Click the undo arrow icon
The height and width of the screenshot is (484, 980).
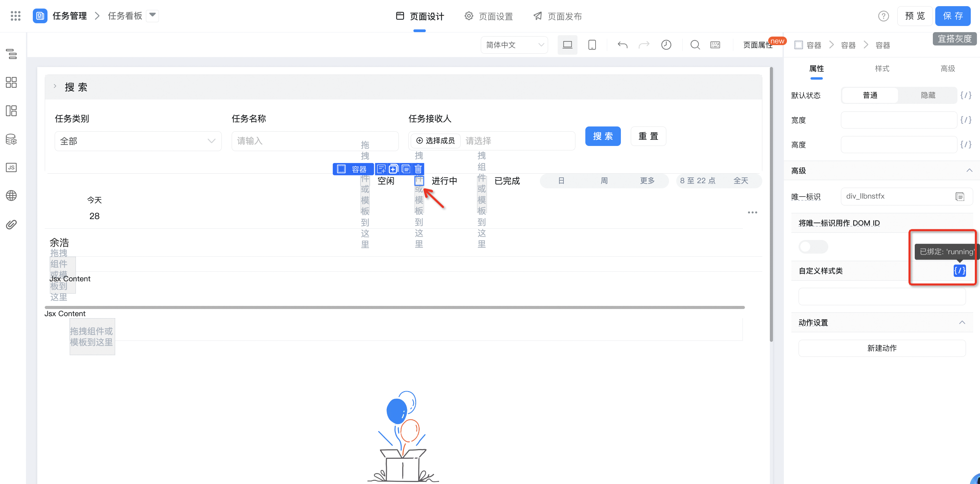(x=622, y=45)
